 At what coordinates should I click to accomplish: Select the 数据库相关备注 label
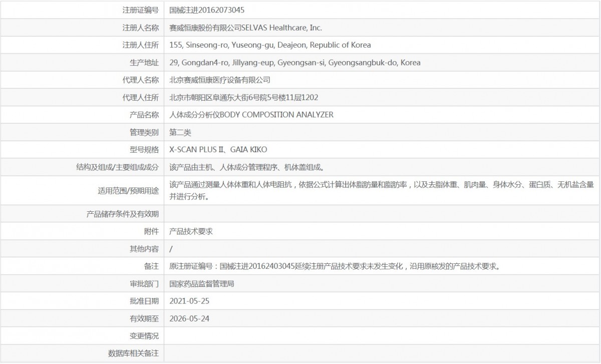tap(133, 353)
